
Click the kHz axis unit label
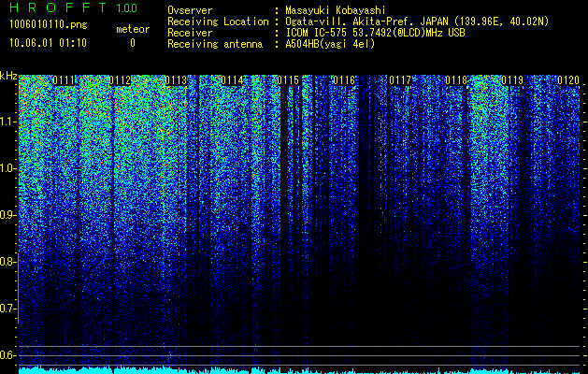tap(8, 76)
